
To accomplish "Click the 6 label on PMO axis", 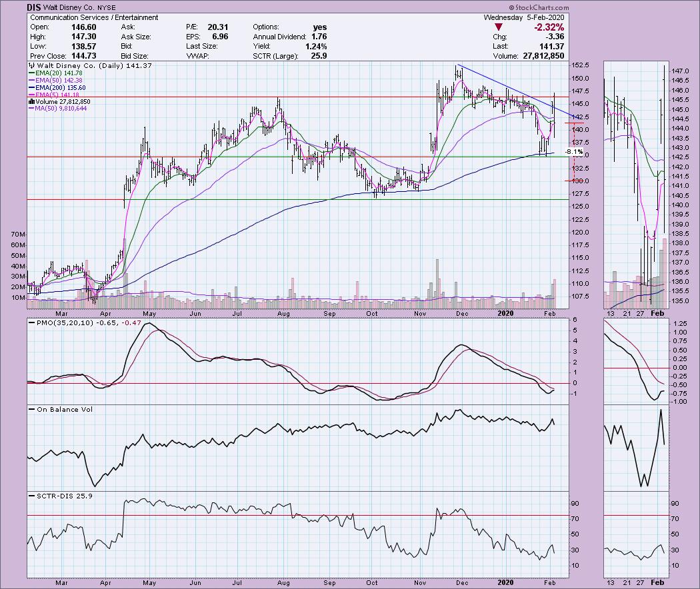I will (x=575, y=320).
